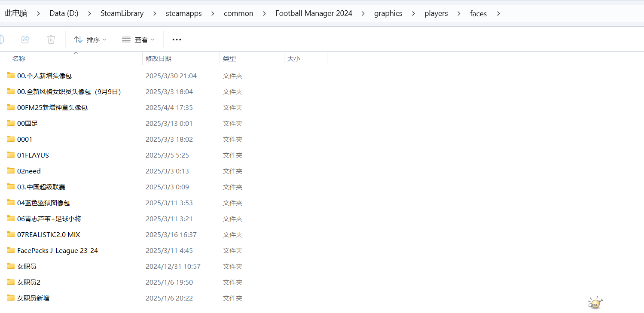Click folder icon of 女职员新增
The image size is (644, 313).
click(x=11, y=298)
